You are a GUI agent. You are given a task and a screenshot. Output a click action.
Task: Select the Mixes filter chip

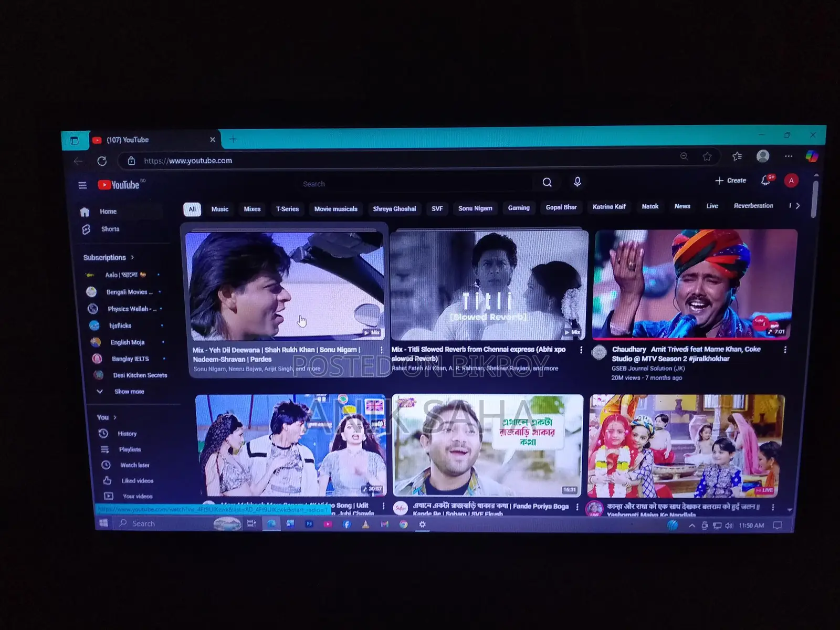coord(252,209)
